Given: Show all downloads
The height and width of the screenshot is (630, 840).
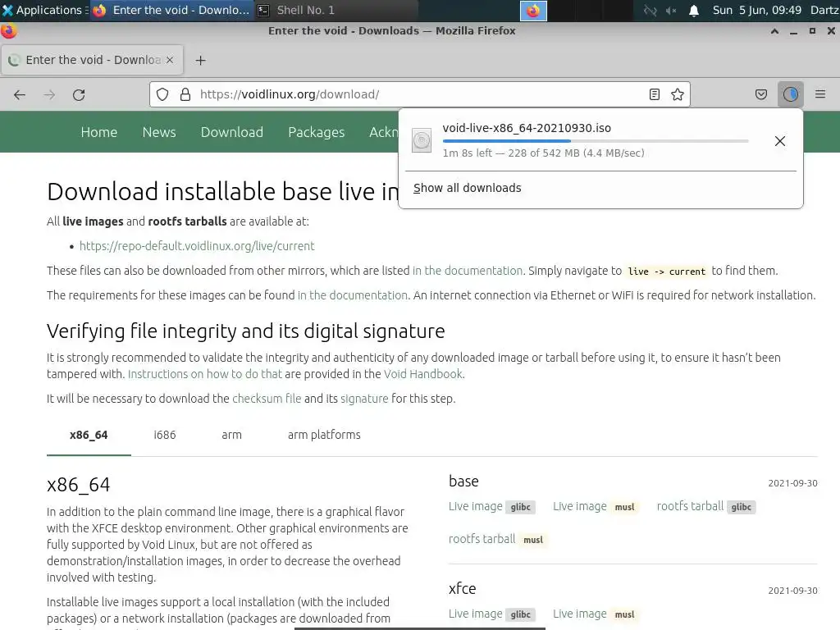Looking at the screenshot, I should tap(467, 188).
